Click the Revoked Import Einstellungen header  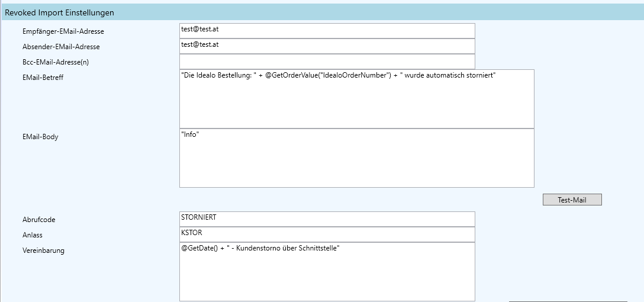click(60, 12)
